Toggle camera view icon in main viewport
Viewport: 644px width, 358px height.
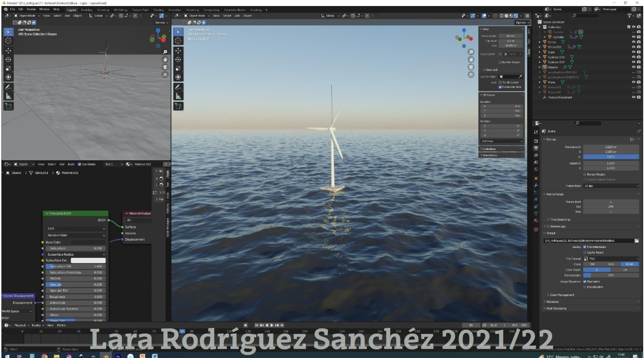pyautogui.click(x=471, y=67)
